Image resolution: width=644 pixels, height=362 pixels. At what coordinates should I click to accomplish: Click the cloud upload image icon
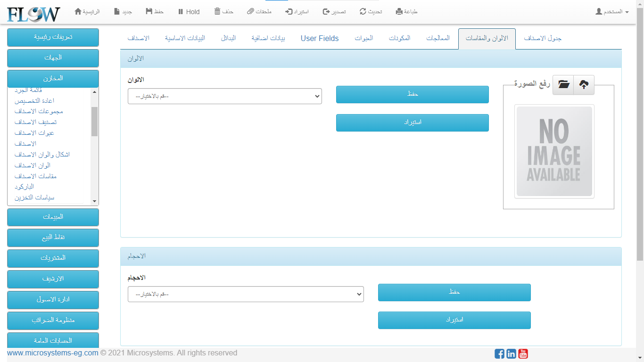(x=584, y=85)
